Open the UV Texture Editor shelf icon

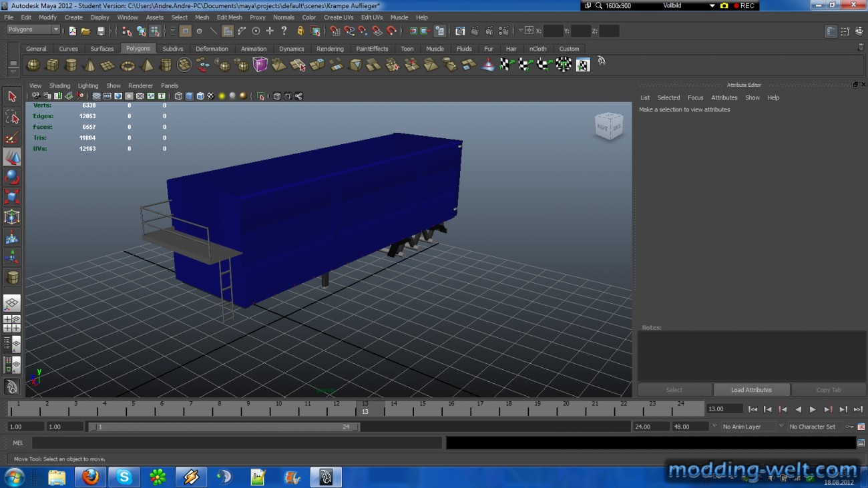[x=583, y=65]
